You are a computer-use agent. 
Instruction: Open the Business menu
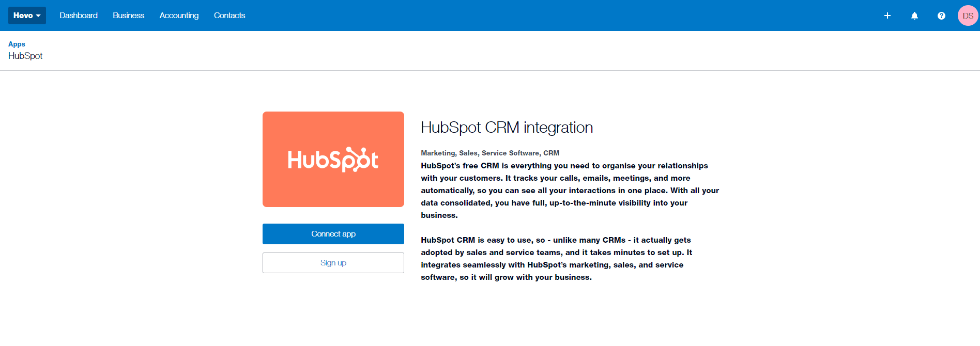[x=129, y=15]
